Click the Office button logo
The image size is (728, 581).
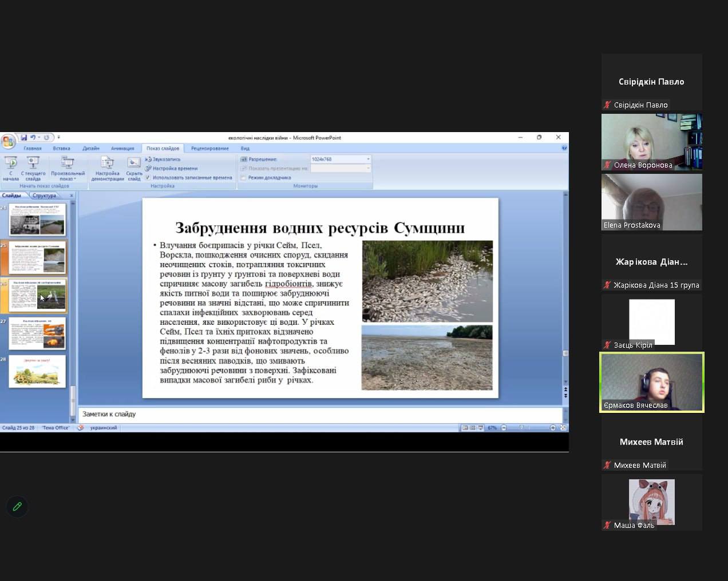[8, 141]
